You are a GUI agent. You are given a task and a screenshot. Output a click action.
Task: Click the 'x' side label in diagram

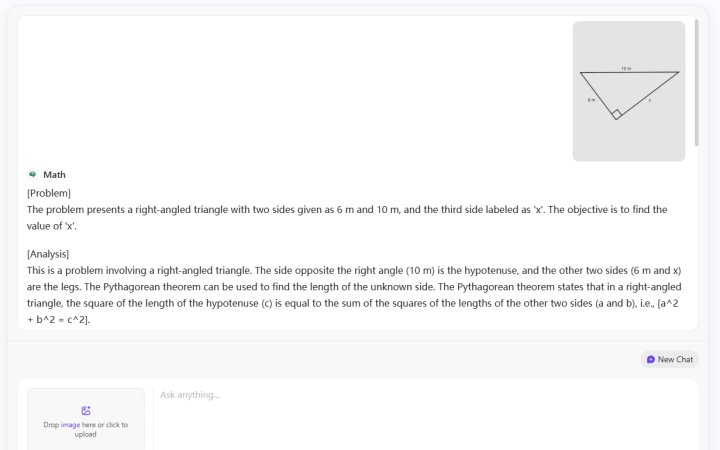click(x=649, y=100)
